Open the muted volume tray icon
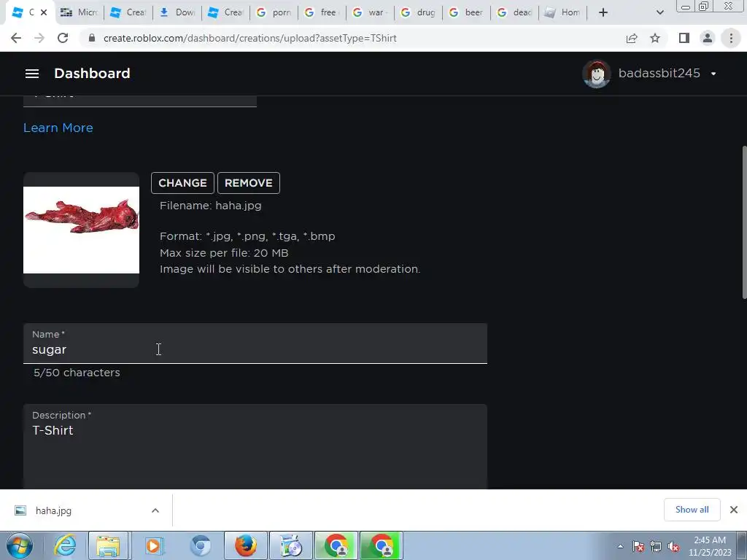The width and height of the screenshot is (747, 560). pyautogui.click(x=673, y=546)
